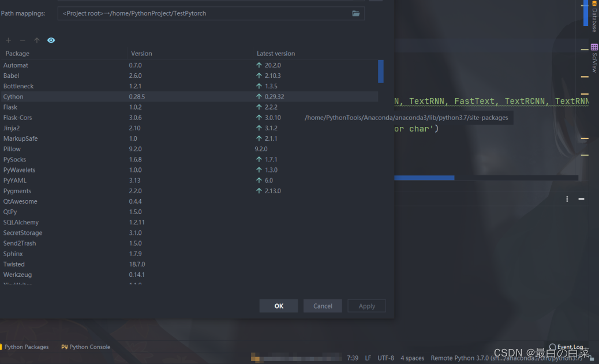
Task: Select the Pygments package row
Action: pos(189,190)
